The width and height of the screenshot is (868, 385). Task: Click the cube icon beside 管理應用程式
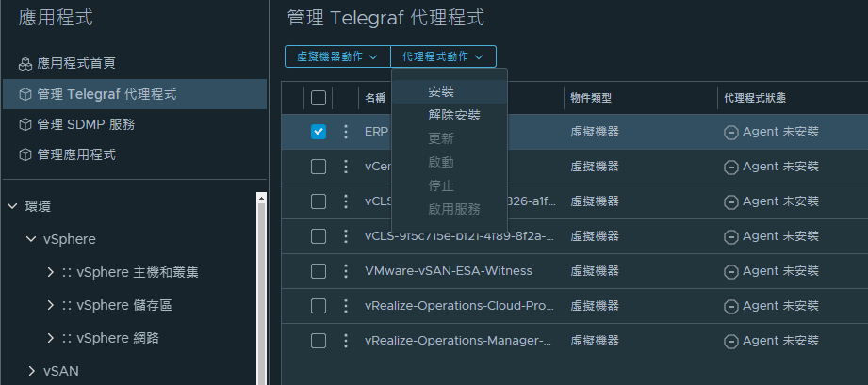point(25,155)
